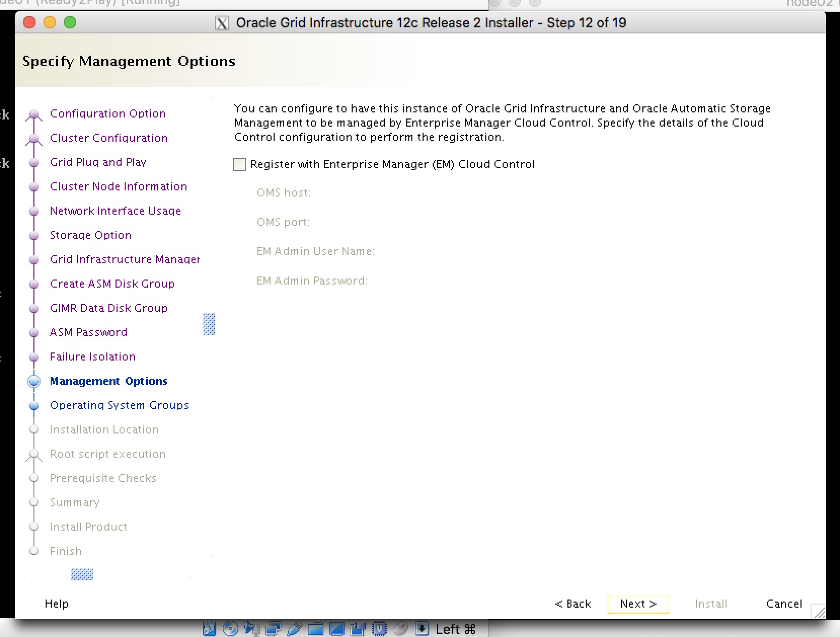Click the network adapters icon
840x637 pixels.
tap(273, 628)
